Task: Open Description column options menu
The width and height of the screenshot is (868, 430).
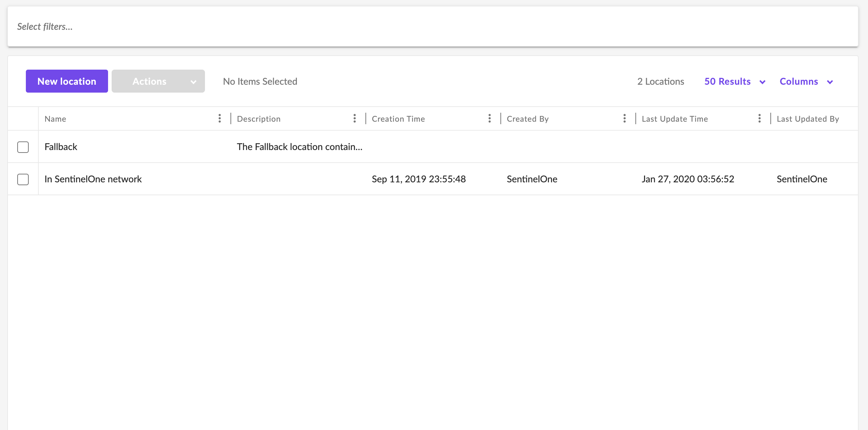Action: 355,118
